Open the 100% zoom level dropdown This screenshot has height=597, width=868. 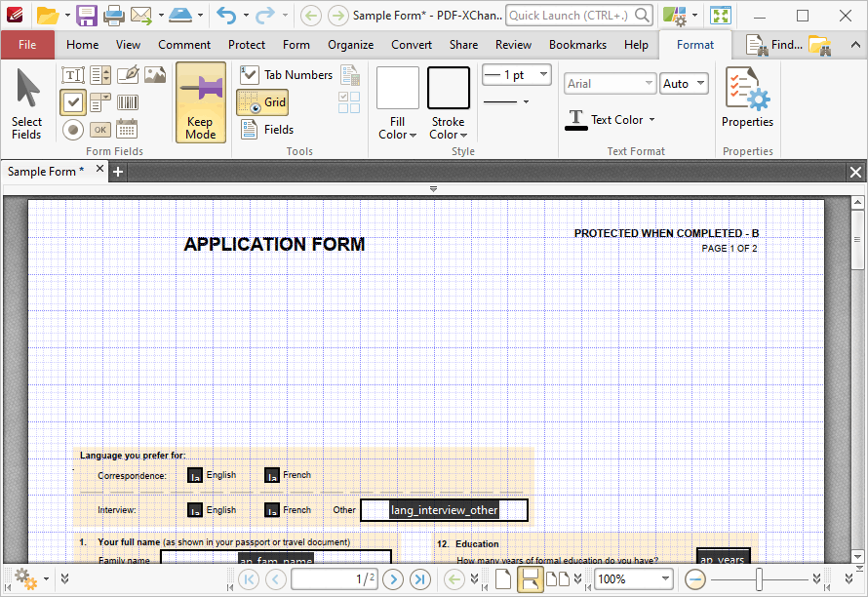(x=633, y=579)
